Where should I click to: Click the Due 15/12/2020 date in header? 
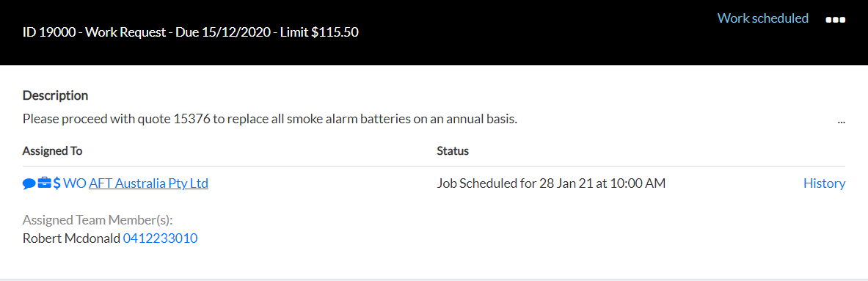click(x=223, y=32)
